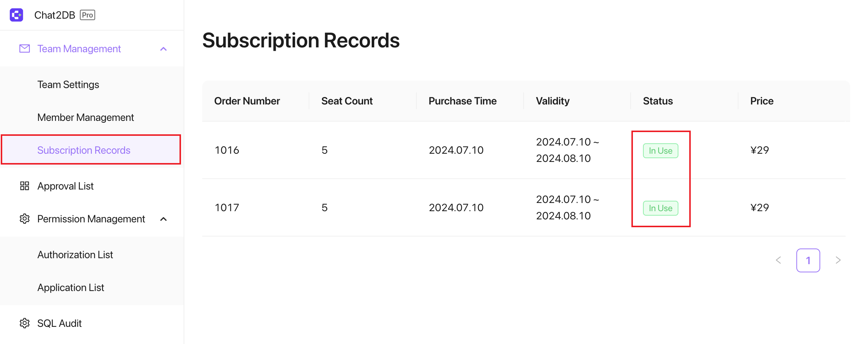Image resolution: width=868 pixels, height=344 pixels.
Task: Open the Application List page
Action: pos(71,288)
